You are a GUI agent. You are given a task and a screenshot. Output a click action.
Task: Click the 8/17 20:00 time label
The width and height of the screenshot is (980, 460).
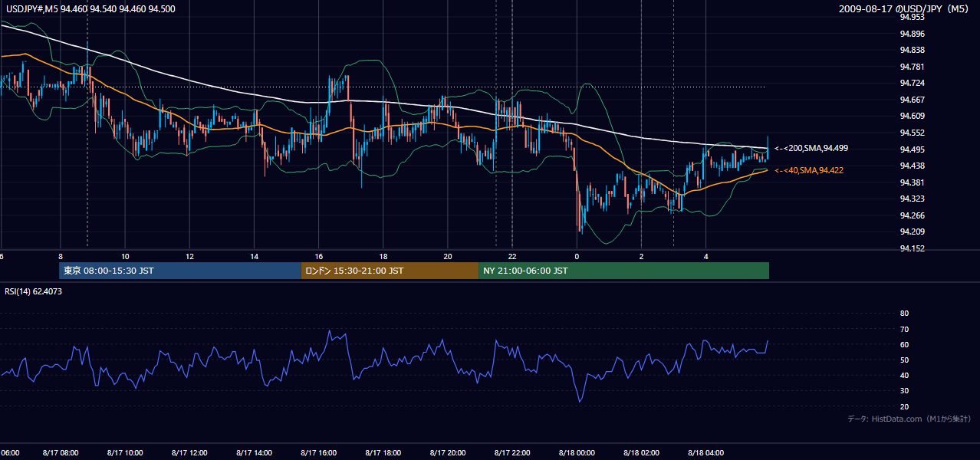[449, 453]
